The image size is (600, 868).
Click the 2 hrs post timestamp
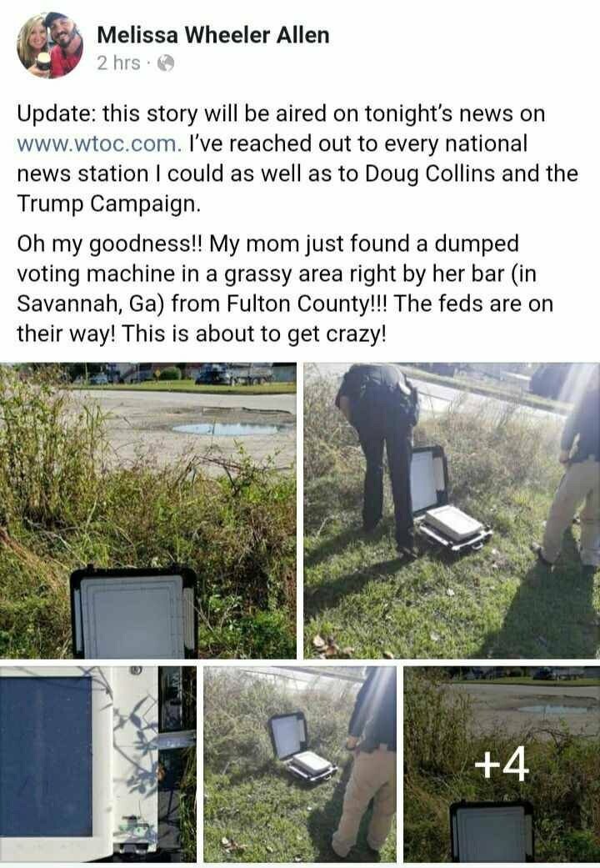click(118, 63)
